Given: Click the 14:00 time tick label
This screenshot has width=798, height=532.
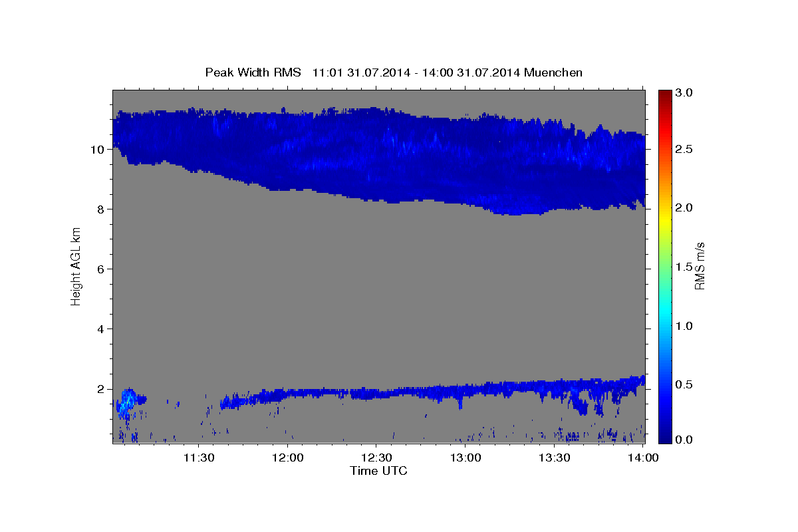Looking at the screenshot, I should click(642, 458).
